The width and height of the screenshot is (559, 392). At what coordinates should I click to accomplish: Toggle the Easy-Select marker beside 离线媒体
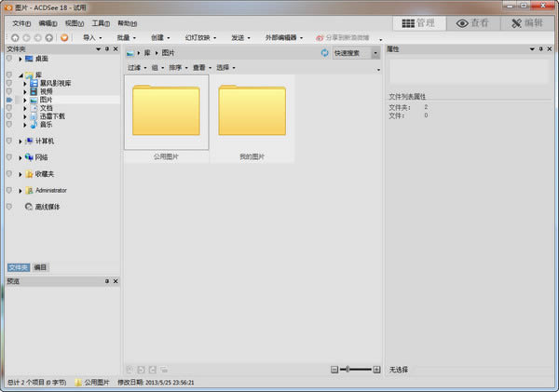point(9,207)
